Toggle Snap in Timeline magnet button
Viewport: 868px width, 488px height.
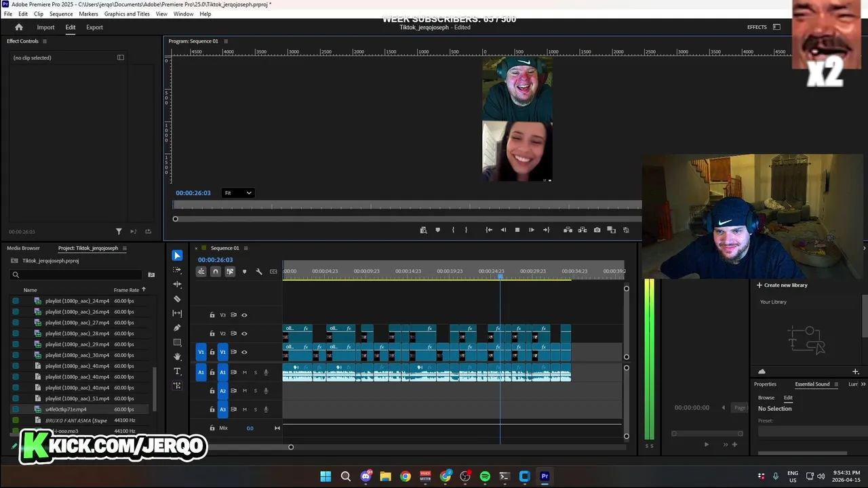click(x=216, y=271)
